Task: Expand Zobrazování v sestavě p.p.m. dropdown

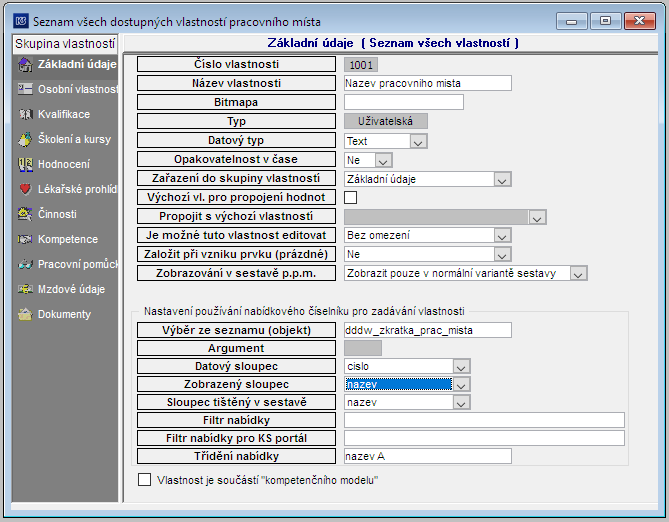Action: tap(579, 274)
